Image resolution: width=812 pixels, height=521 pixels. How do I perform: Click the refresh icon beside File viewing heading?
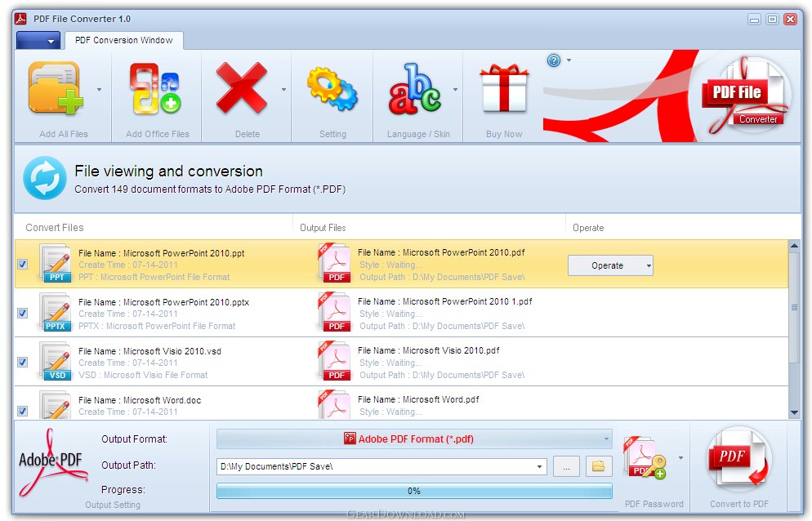click(45, 178)
